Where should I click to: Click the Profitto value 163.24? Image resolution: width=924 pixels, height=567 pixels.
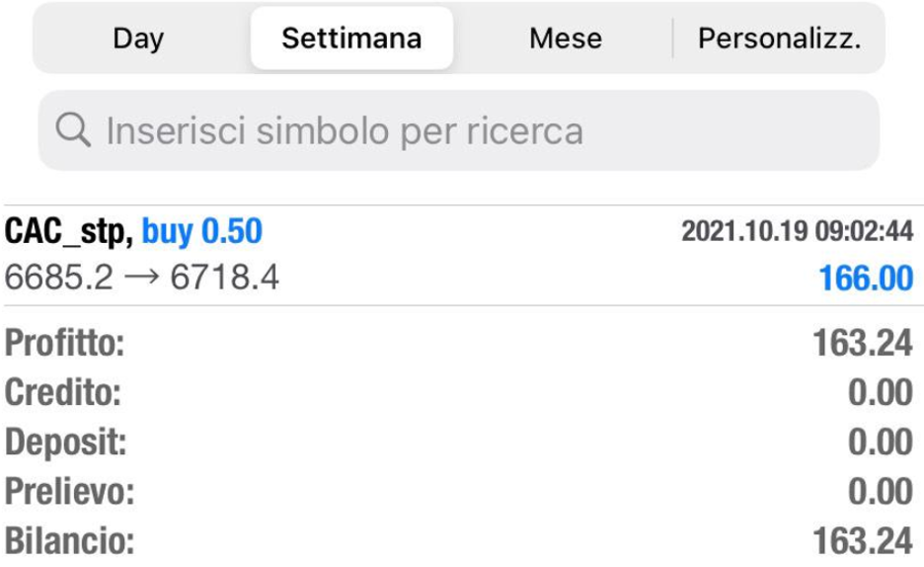[x=863, y=343]
